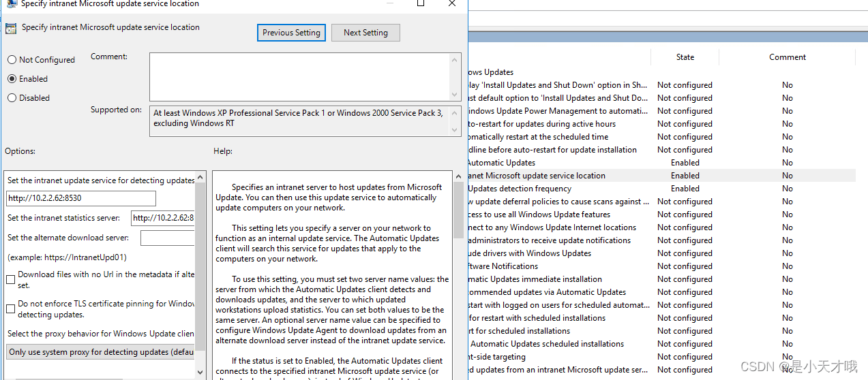This screenshot has width=868, height=380.
Task: Select 'recommended updates via Automatic Updates' row
Action: [x=661, y=292]
